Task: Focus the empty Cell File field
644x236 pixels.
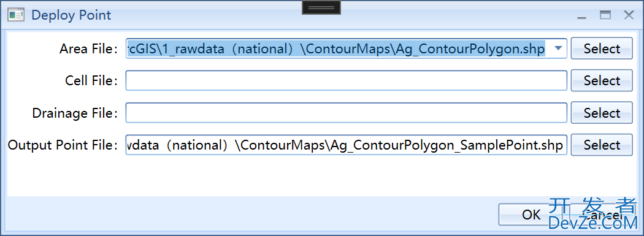Action: (347, 80)
